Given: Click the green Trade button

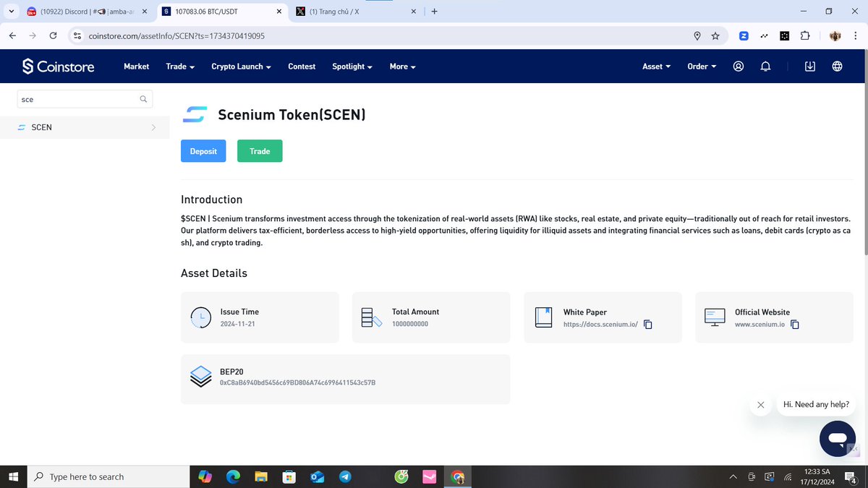Looking at the screenshot, I should pos(260,151).
